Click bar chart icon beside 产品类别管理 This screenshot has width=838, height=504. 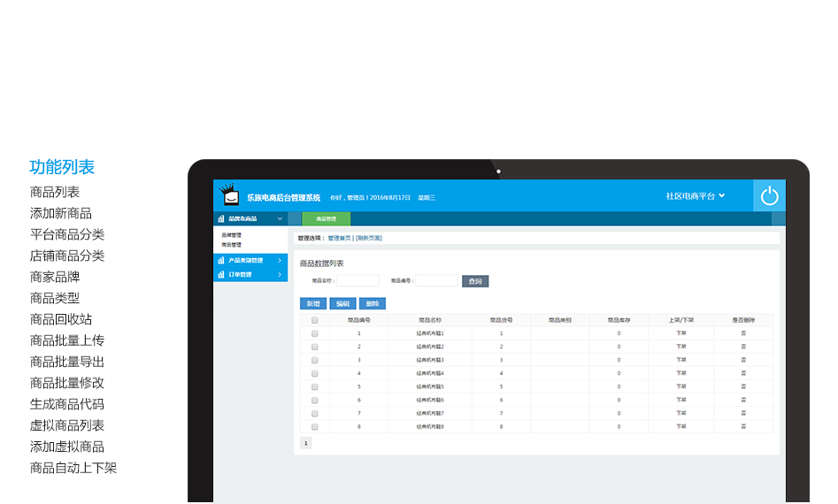(221, 261)
